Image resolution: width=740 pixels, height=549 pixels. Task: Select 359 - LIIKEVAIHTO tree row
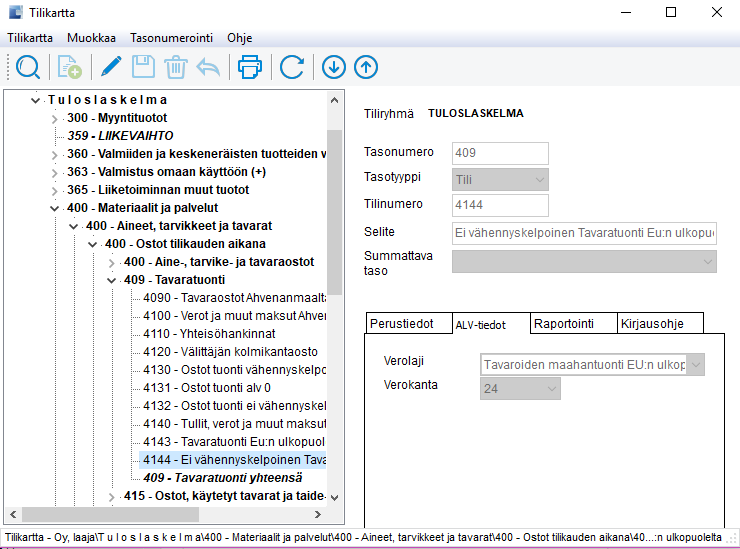pyautogui.click(x=120, y=136)
